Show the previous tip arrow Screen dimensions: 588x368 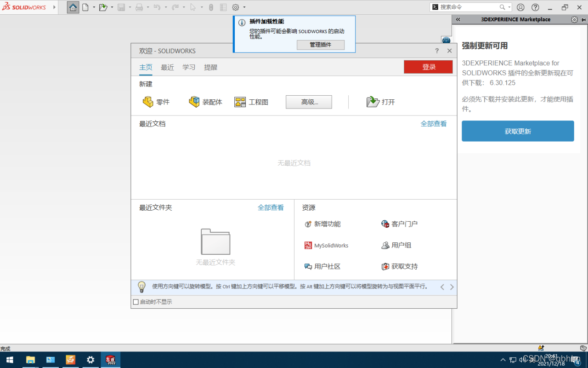[x=442, y=287]
